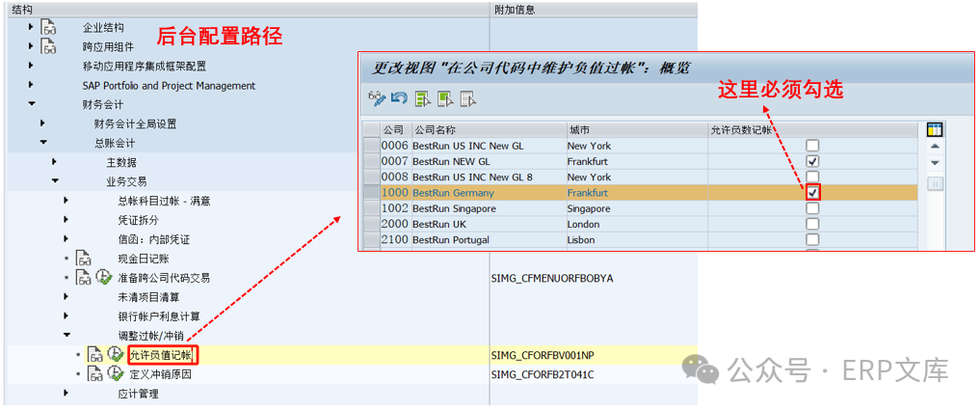Toggle negative posting checkbox for 0007 BestRun NEW GL
The image size is (980, 410).
coord(812,161)
